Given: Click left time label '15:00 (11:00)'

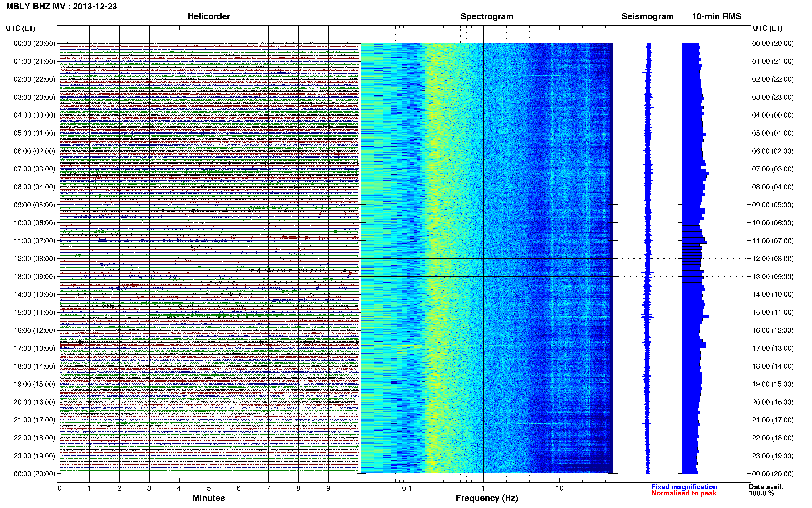Looking at the screenshot, I should [x=34, y=312].
